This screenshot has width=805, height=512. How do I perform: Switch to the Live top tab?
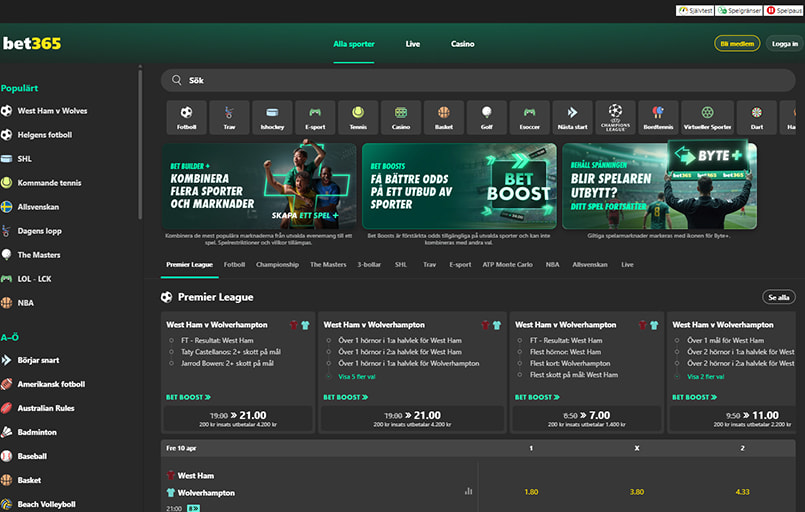pyautogui.click(x=413, y=44)
